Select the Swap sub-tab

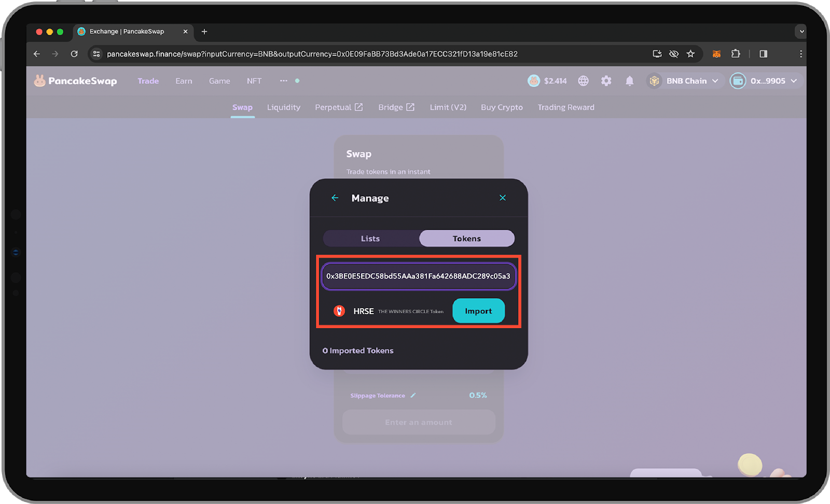[x=242, y=107]
